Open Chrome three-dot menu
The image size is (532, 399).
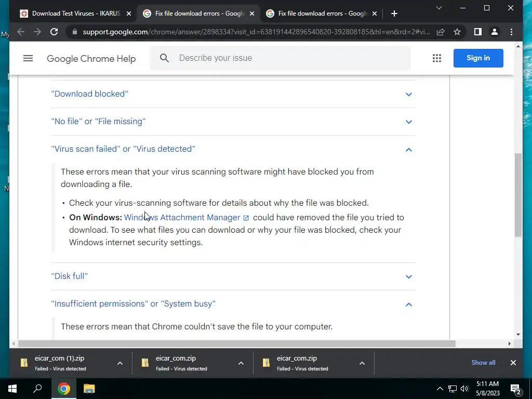511,32
